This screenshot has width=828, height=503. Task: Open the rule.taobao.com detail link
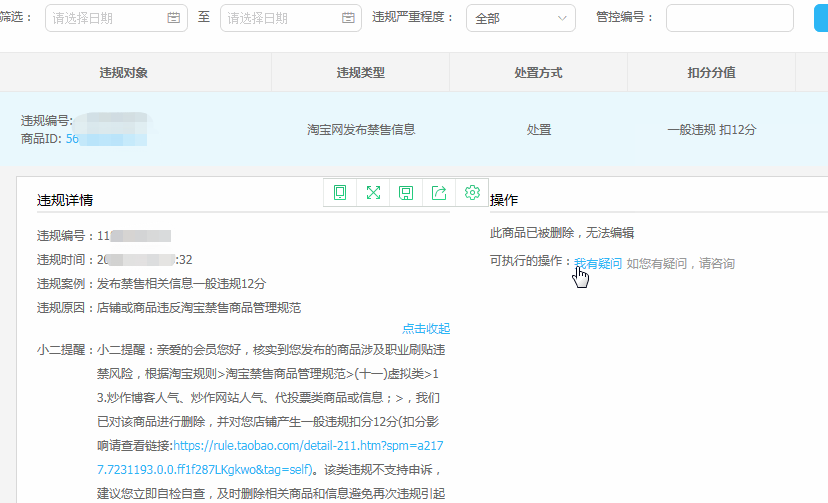point(270,458)
